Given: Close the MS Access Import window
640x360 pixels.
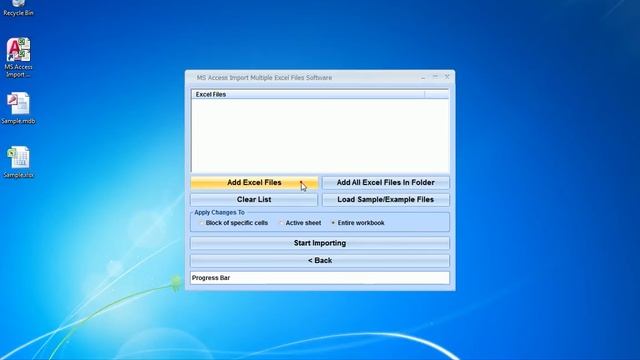Looking at the screenshot, I should point(447,77).
